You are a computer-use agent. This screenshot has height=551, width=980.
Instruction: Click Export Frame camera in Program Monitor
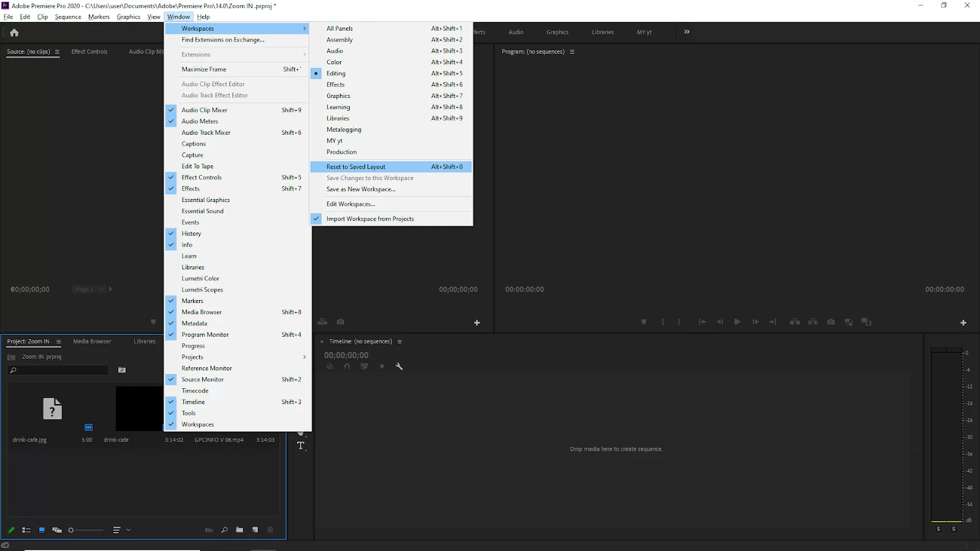[x=831, y=322]
